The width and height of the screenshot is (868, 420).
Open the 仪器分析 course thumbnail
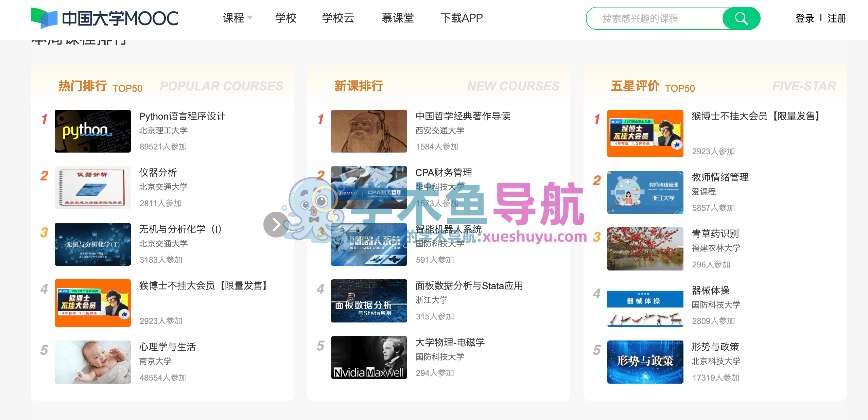coord(93,188)
